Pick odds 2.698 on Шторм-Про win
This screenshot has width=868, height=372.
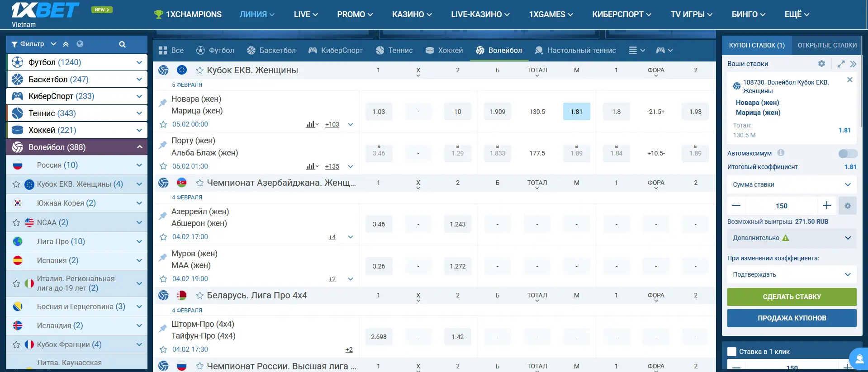379,337
